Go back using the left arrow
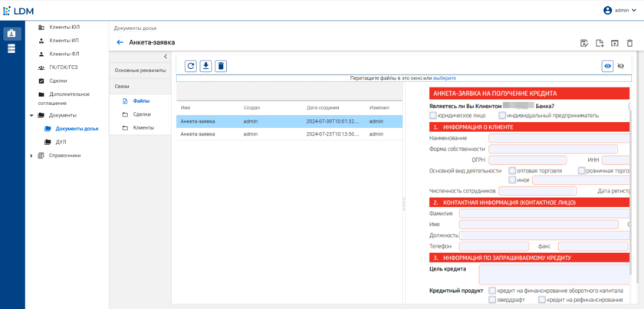This screenshot has height=309, width=644. pyautogui.click(x=120, y=43)
